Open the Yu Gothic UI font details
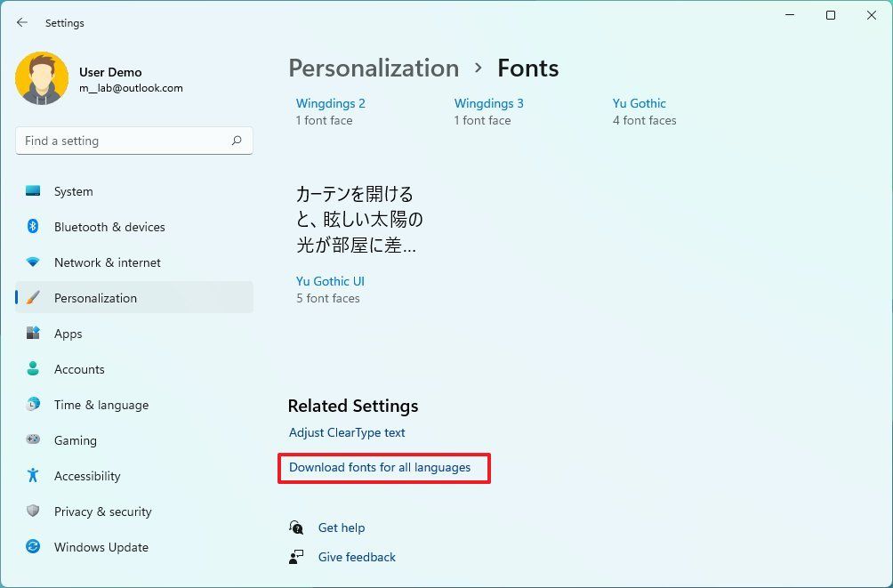 click(x=330, y=281)
